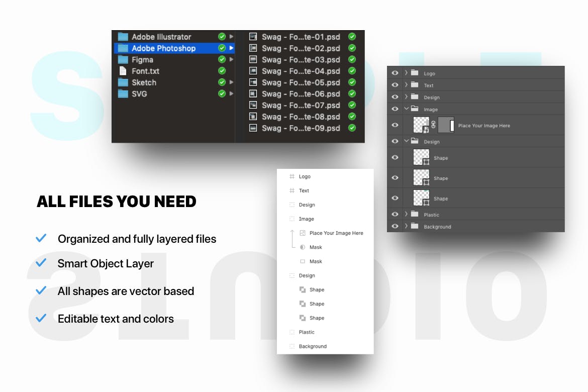Click dashed group icon beside Background in white list
The width and height of the screenshot is (588, 392).
tap(292, 346)
